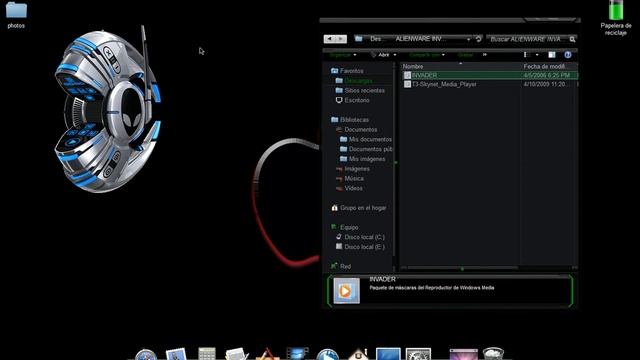Click the INVADER file icon in the list

tap(407, 75)
